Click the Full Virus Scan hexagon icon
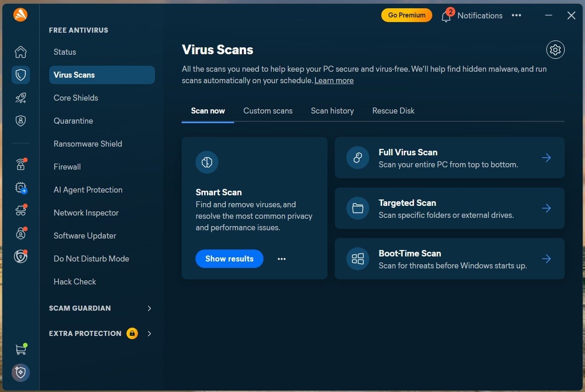 (x=358, y=158)
